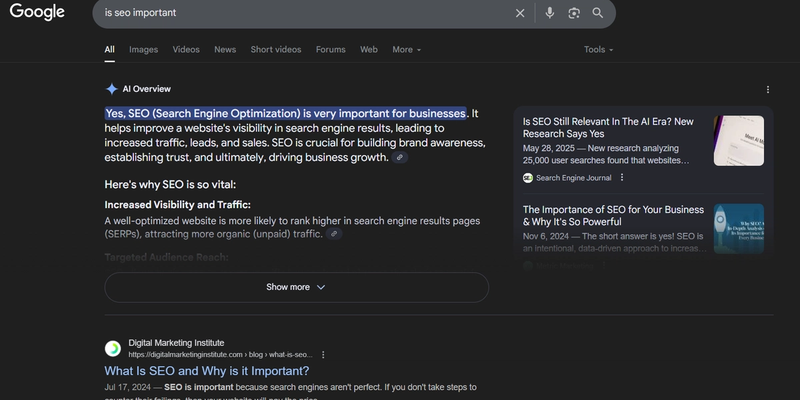This screenshot has width=800, height=400.
Task: Expand AI Overview with Show more
Action: [296, 287]
